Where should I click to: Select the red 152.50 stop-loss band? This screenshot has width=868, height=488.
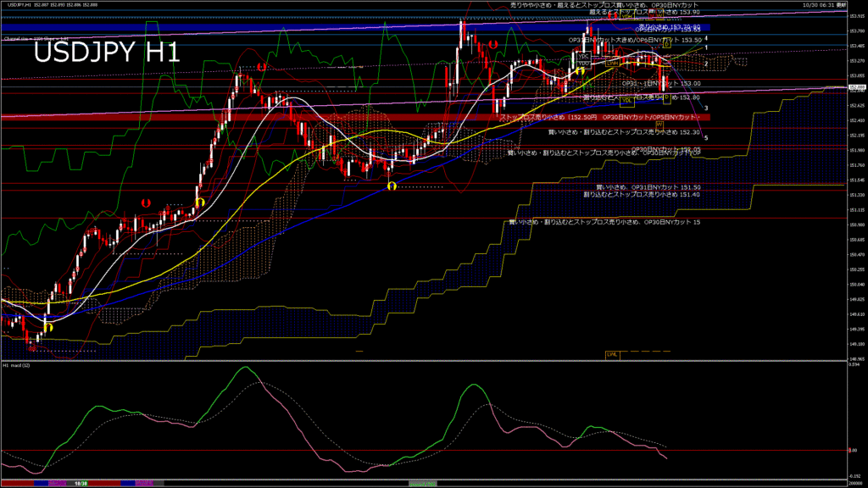(x=254, y=117)
